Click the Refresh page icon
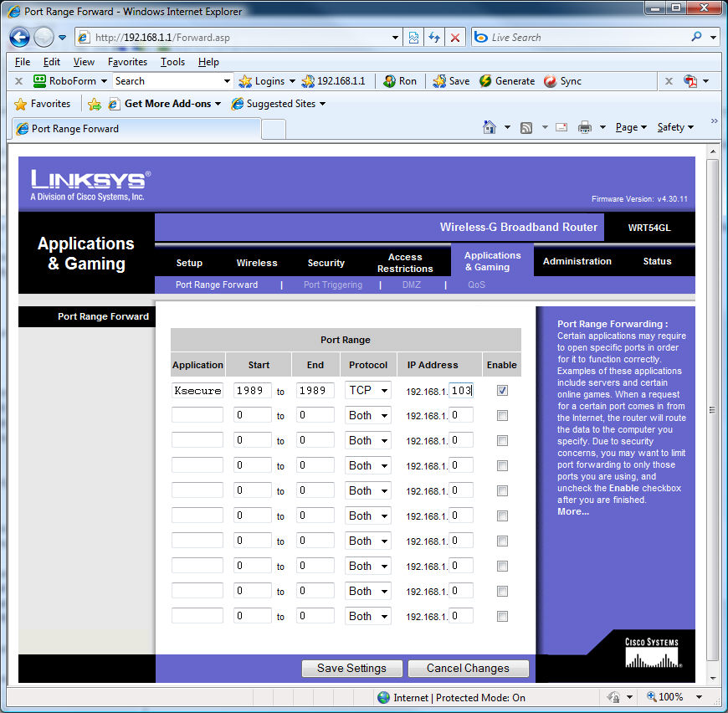This screenshot has width=728, height=713. [x=434, y=38]
